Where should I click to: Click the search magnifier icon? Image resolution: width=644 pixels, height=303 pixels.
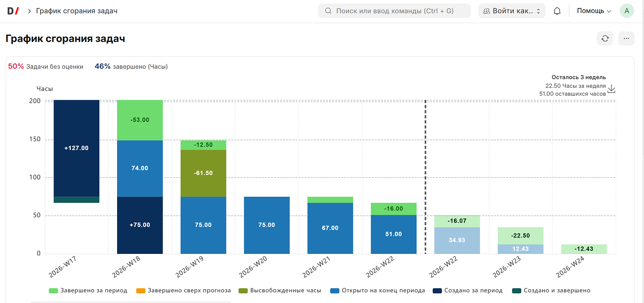click(328, 11)
